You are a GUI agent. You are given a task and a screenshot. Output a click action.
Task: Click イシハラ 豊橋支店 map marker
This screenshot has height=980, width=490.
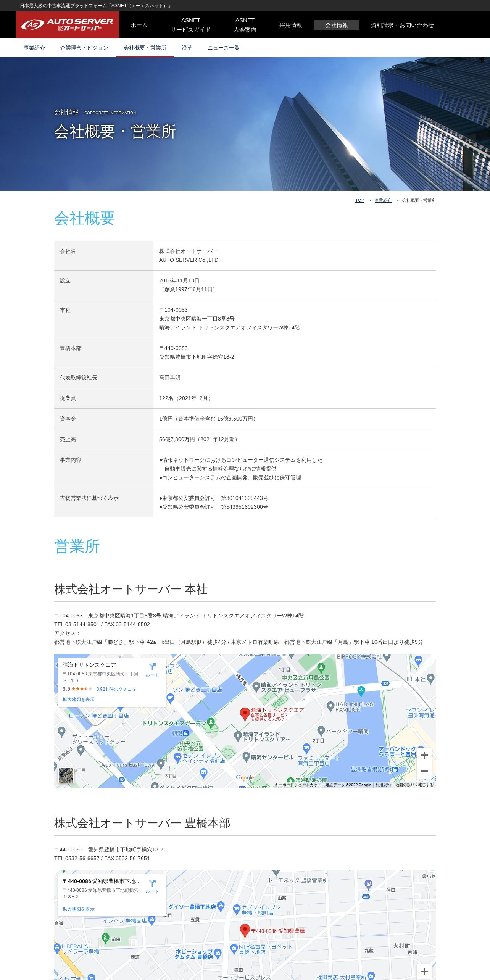[152, 920]
